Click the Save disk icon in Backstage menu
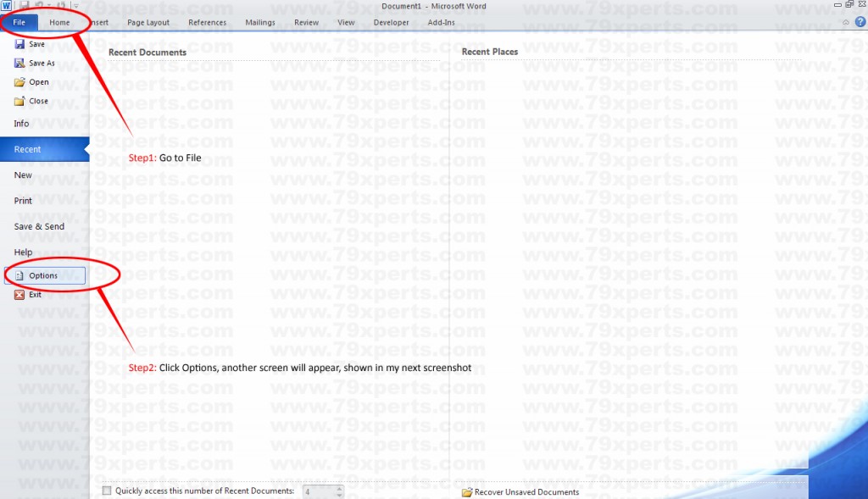Image resolution: width=868 pixels, height=499 pixels. tap(19, 44)
